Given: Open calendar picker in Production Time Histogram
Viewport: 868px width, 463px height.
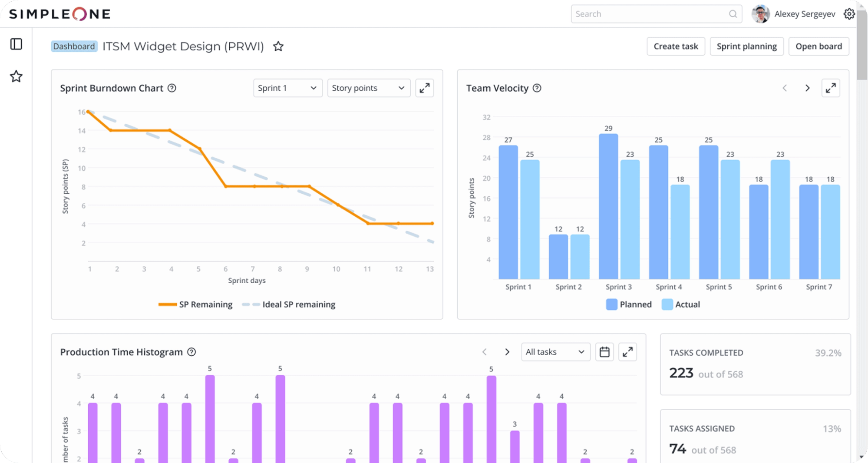Looking at the screenshot, I should 604,352.
